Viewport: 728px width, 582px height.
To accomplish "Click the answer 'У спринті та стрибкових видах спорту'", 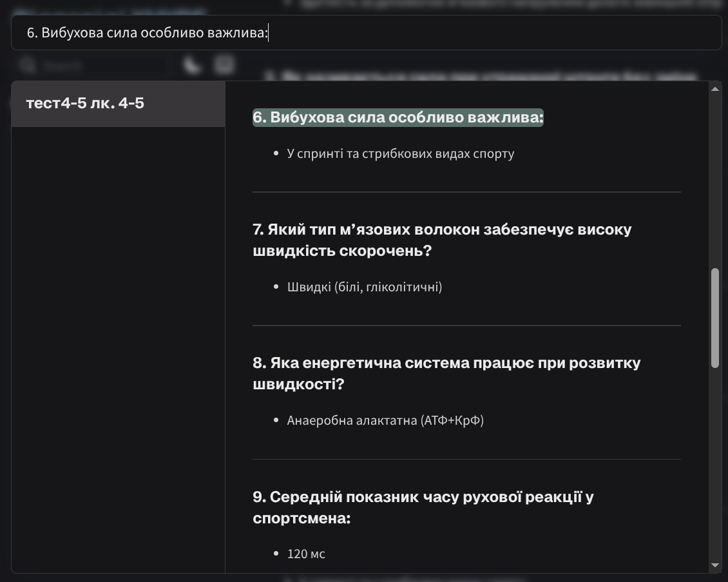I will [x=400, y=153].
